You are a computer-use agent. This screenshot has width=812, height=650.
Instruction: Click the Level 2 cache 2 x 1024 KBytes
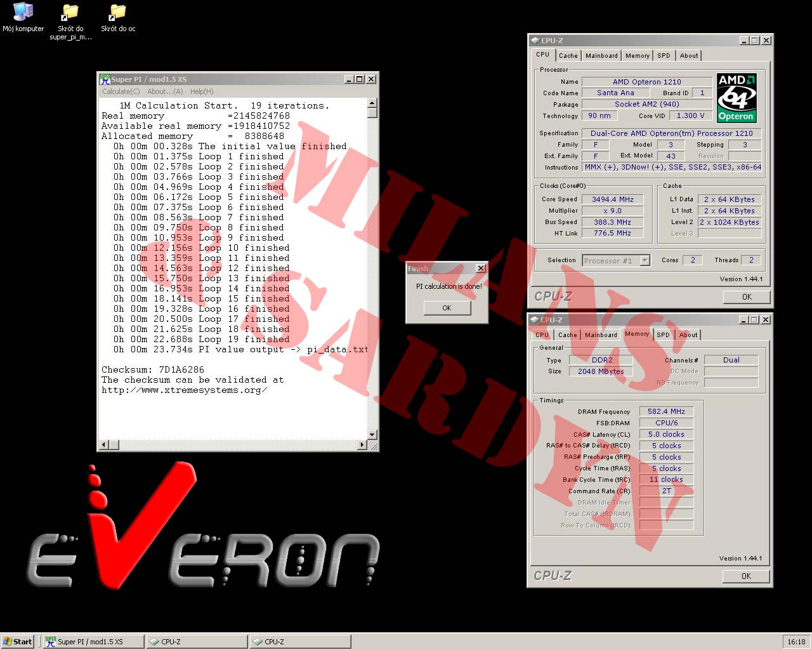click(730, 222)
